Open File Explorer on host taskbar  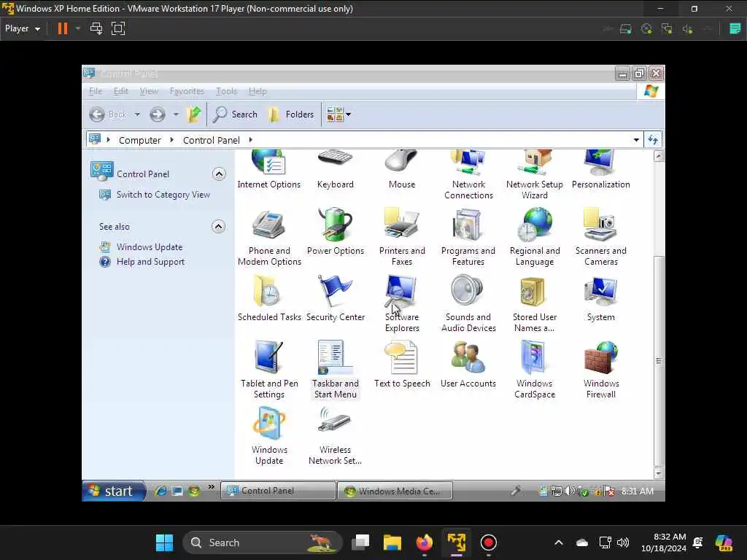tap(392, 542)
